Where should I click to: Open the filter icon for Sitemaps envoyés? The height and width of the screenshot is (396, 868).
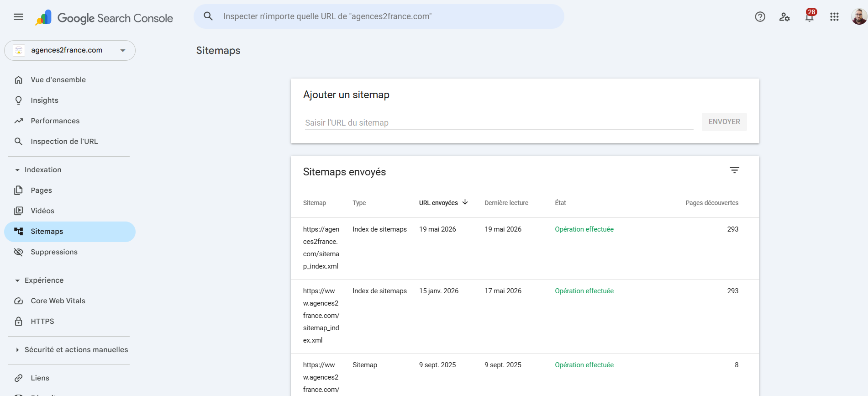pyautogui.click(x=734, y=170)
